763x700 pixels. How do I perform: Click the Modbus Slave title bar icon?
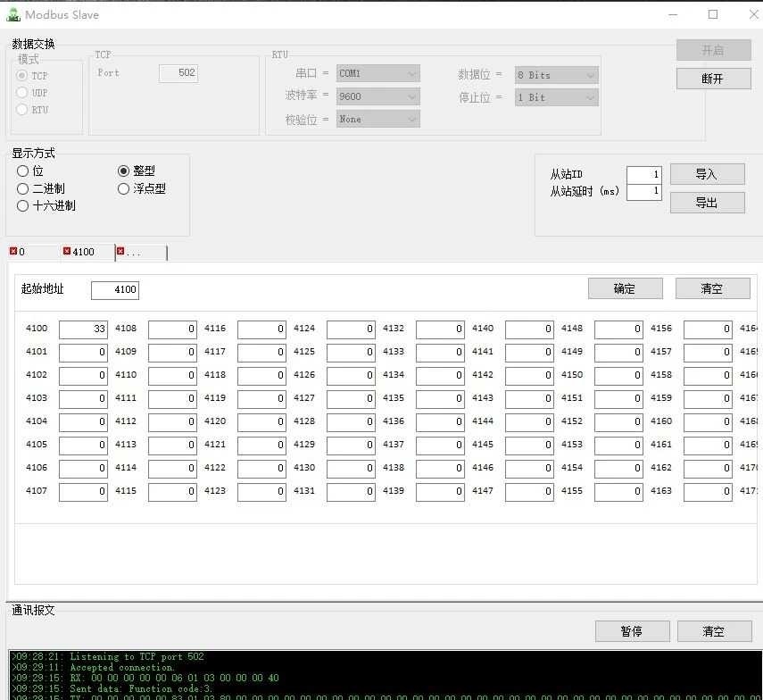click(x=12, y=13)
